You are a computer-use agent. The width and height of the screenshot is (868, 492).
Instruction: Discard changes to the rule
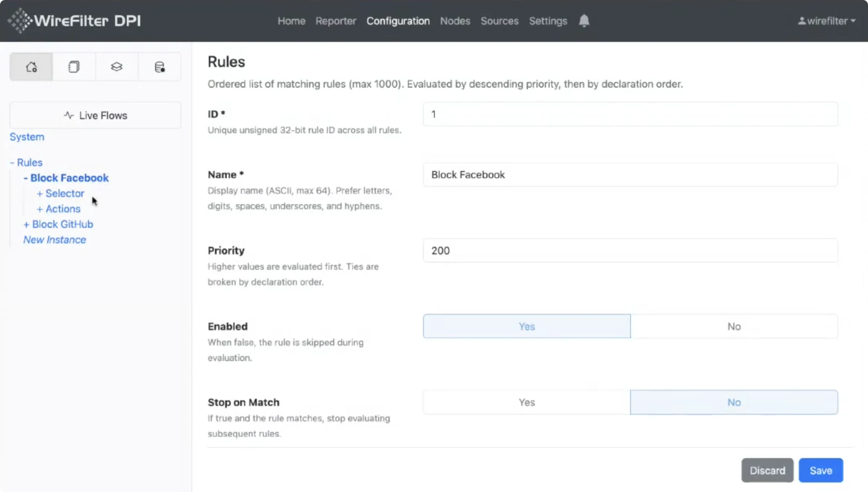pyautogui.click(x=767, y=470)
